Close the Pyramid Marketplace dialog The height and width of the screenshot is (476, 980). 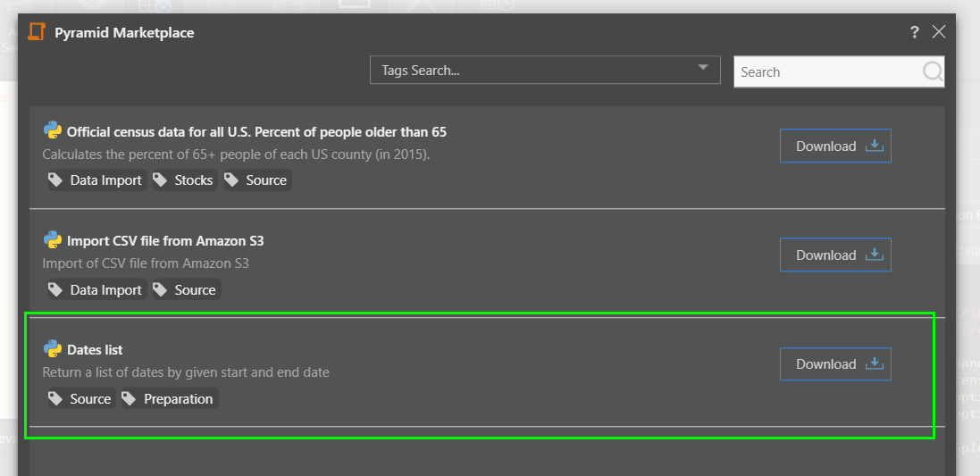[x=938, y=32]
